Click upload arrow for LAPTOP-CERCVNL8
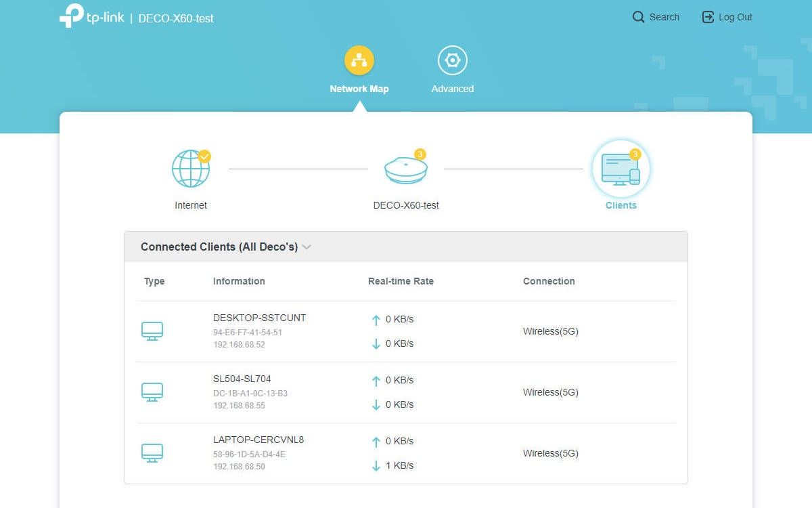812x508 pixels. point(376,442)
